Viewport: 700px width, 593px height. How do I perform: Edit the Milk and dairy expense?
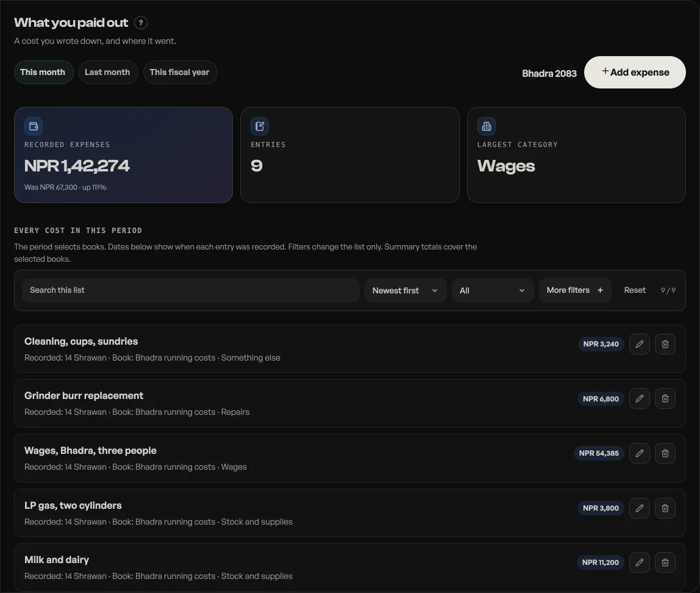click(639, 562)
